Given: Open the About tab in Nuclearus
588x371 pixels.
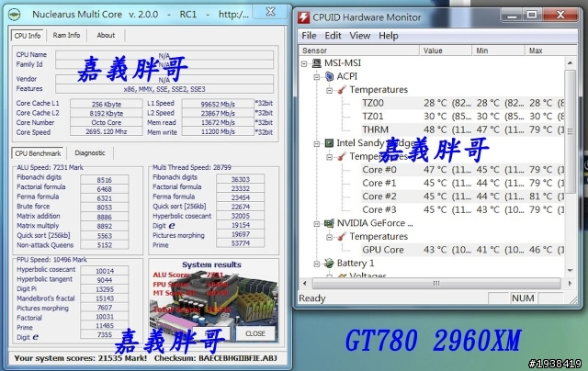Looking at the screenshot, I should [x=106, y=35].
